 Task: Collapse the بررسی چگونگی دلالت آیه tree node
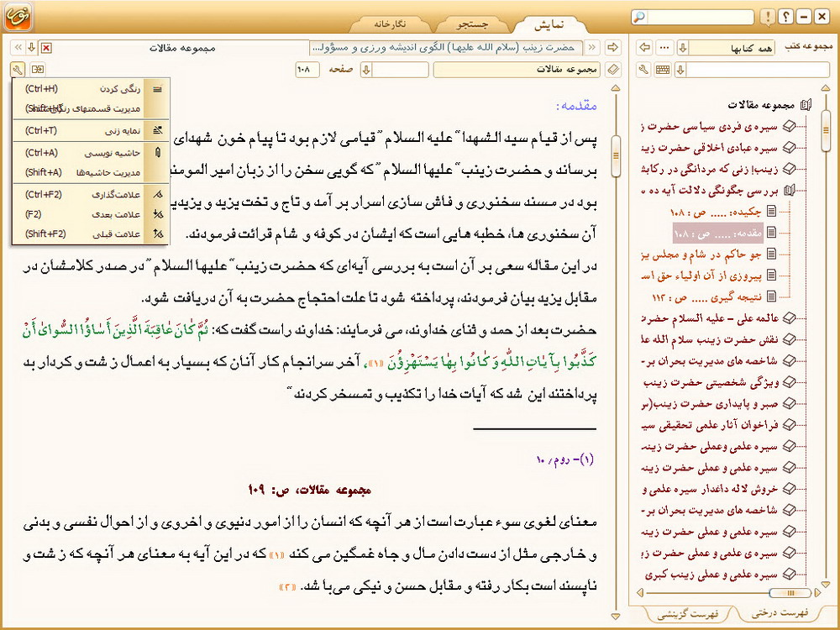(x=789, y=191)
